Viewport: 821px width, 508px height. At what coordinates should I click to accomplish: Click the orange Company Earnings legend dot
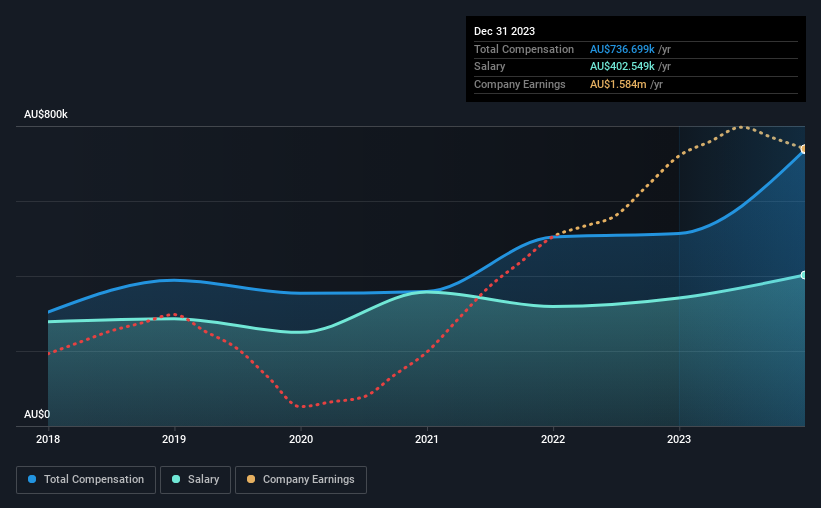tap(251, 479)
